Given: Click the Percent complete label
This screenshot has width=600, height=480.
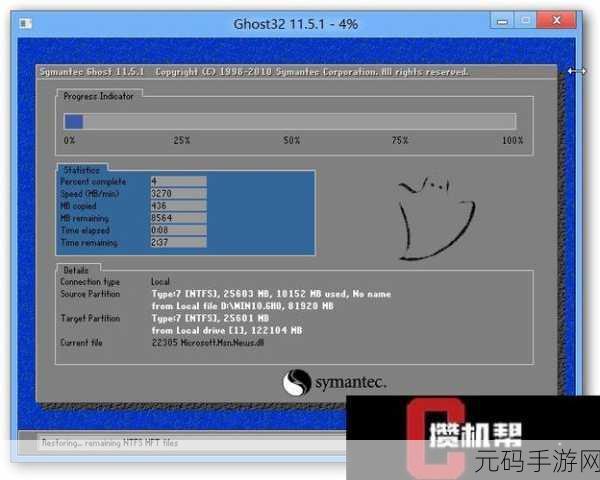Looking at the screenshot, I should pyautogui.click(x=93, y=181).
